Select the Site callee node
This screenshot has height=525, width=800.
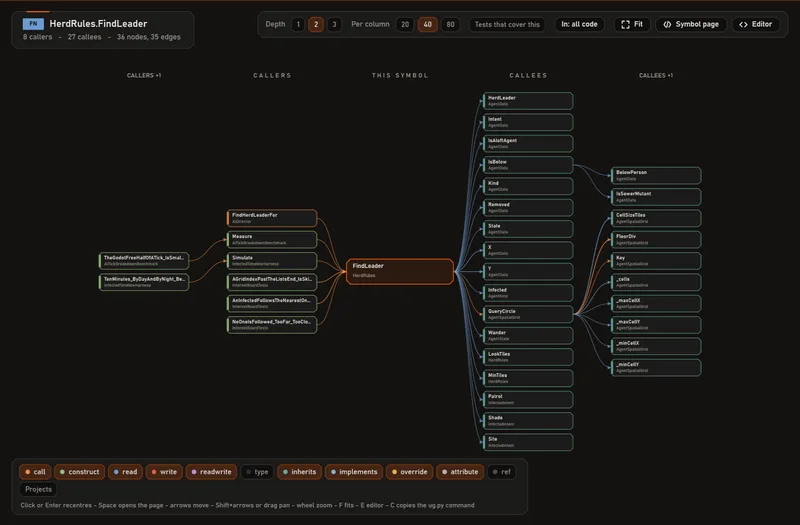(528, 442)
